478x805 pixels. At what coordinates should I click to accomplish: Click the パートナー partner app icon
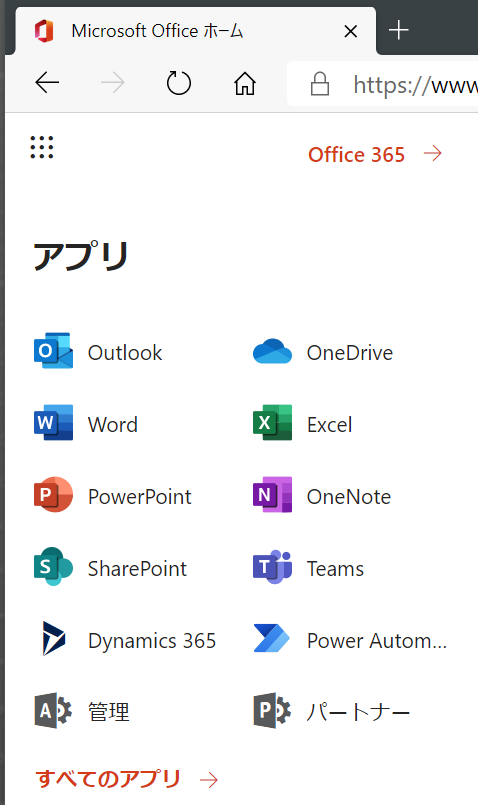pos(272,711)
